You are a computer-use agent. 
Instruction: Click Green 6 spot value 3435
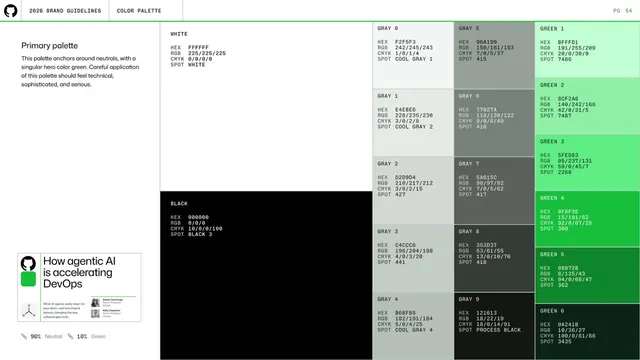pyautogui.click(x=564, y=341)
